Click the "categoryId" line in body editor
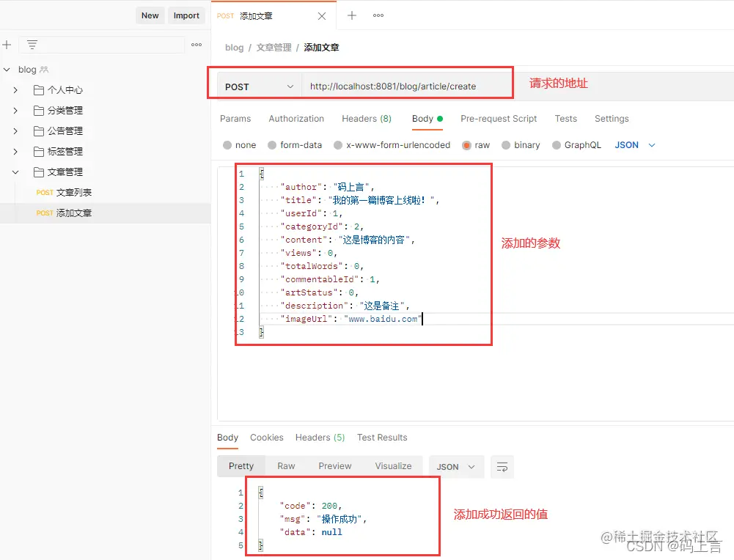This screenshot has height=560, width=734. point(322,227)
